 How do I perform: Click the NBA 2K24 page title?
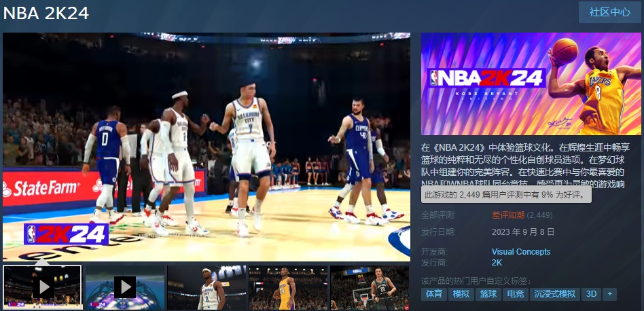(46, 13)
